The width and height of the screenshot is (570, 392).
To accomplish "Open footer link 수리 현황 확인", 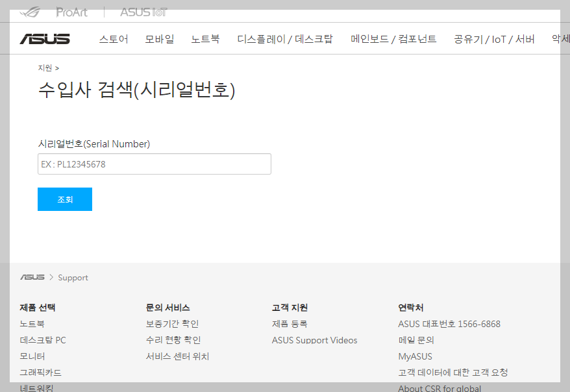I will click(x=173, y=340).
